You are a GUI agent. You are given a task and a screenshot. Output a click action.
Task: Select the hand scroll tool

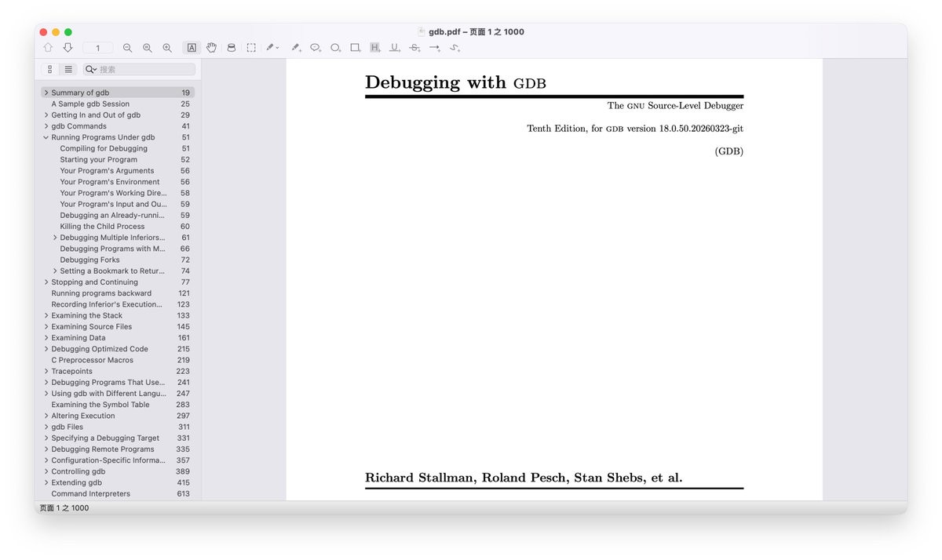(211, 48)
